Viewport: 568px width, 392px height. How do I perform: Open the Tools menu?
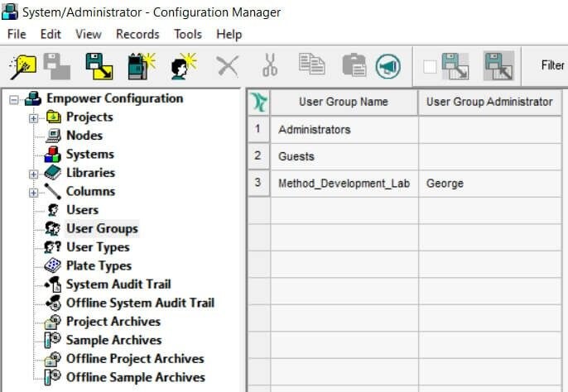point(188,34)
